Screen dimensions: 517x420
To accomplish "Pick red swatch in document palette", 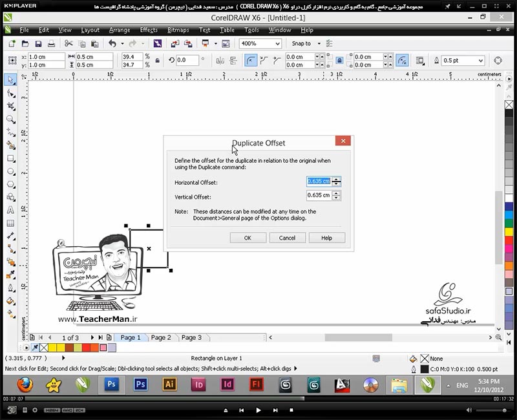I will point(87,348).
